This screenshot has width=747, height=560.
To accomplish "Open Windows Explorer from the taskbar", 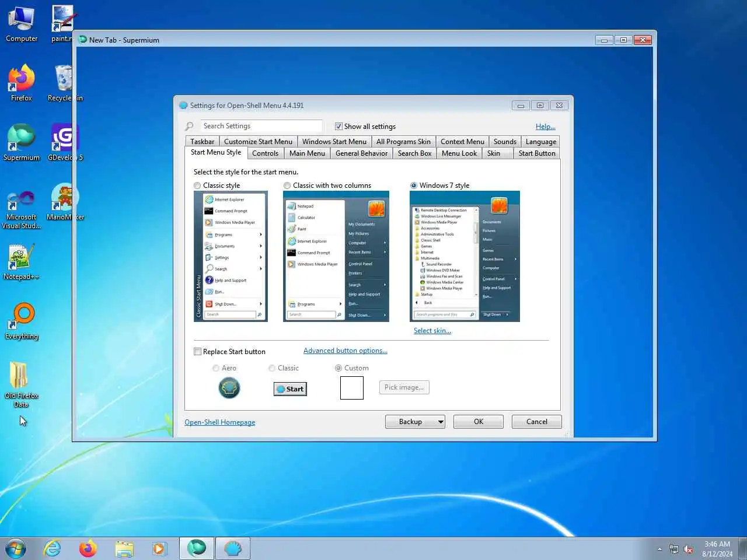I will [x=124, y=549].
